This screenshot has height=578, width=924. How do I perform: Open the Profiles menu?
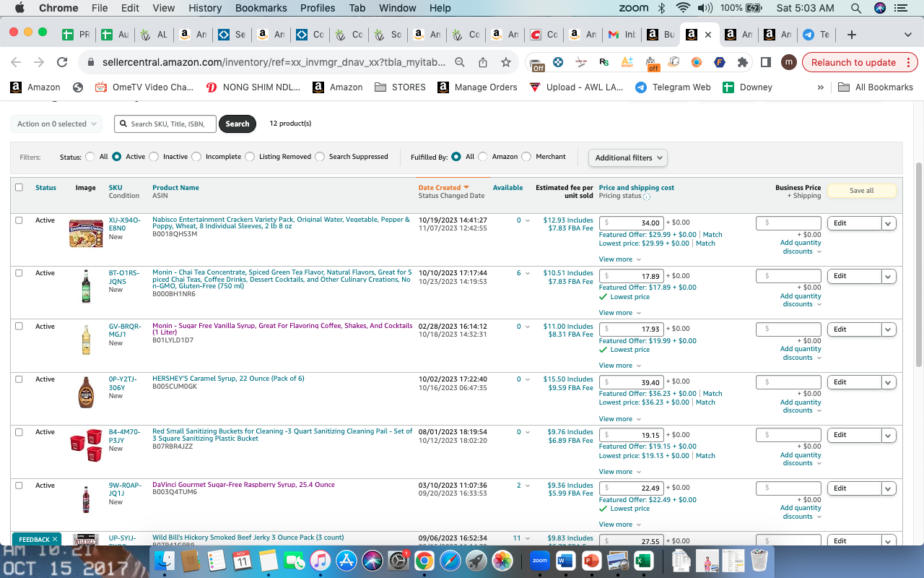pos(318,8)
